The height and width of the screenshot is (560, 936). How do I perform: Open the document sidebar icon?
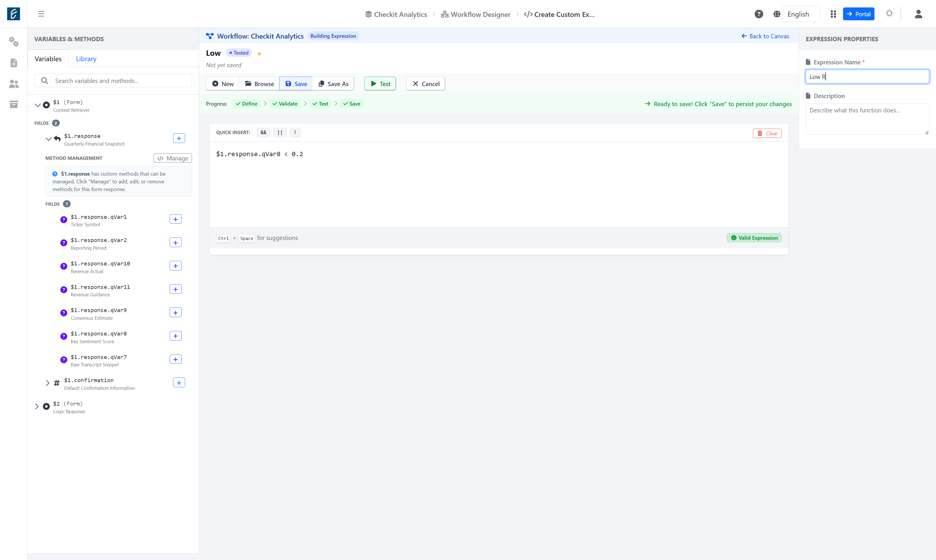click(x=13, y=63)
